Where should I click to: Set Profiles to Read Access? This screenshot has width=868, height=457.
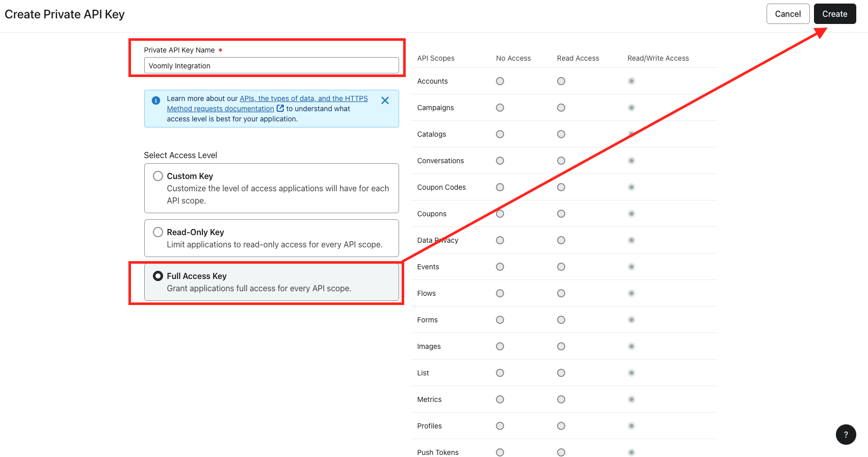tap(561, 426)
